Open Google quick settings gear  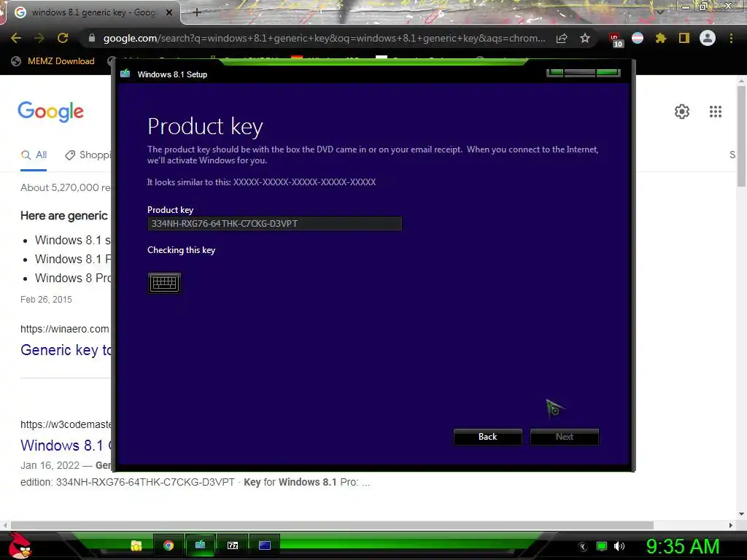click(x=682, y=112)
